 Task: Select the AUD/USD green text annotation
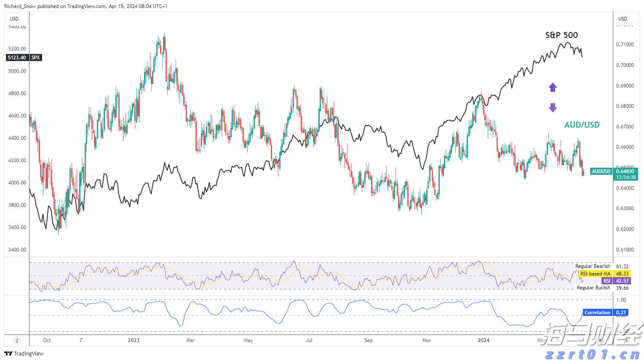click(582, 125)
